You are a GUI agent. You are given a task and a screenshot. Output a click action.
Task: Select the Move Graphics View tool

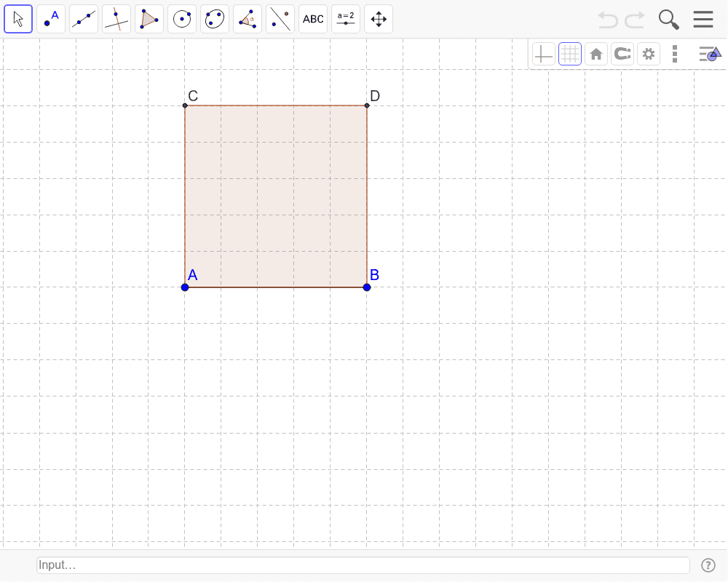379,19
